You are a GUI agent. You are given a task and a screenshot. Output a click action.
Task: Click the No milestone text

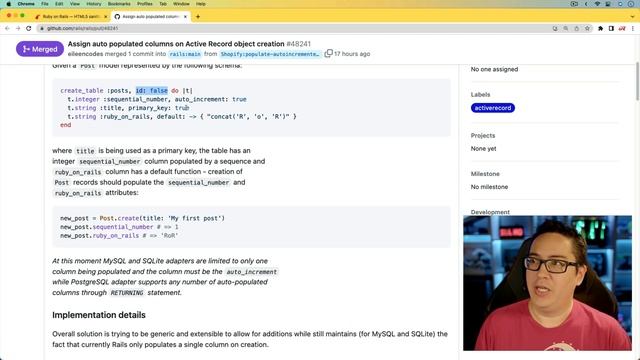click(489, 187)
